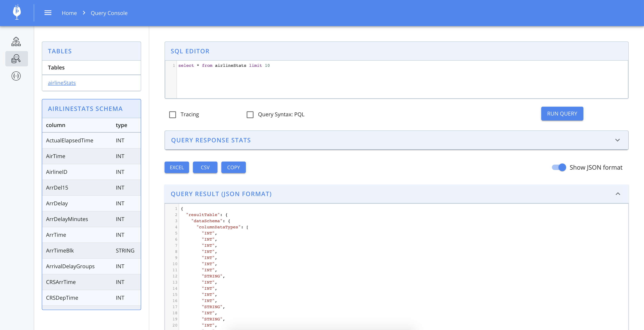Click ArrDelay column name

click(x=57, y=203)
